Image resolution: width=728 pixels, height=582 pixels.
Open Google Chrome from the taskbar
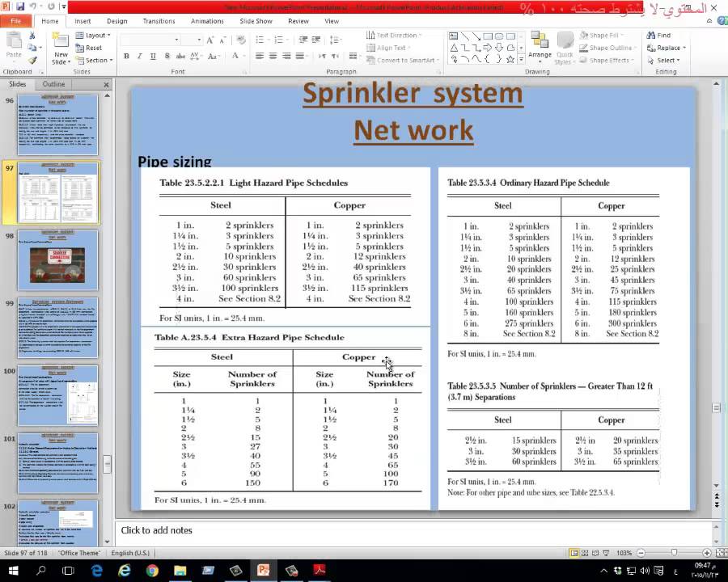pyautogui.click(x=152, y=571)
